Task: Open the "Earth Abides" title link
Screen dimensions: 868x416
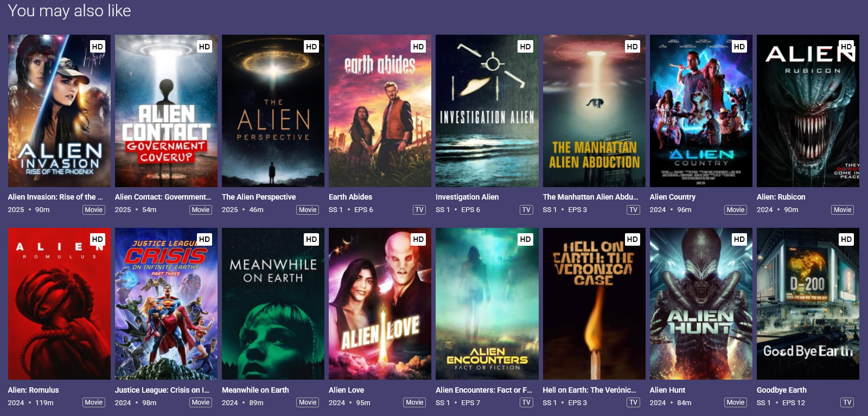Action: (350, 197)
